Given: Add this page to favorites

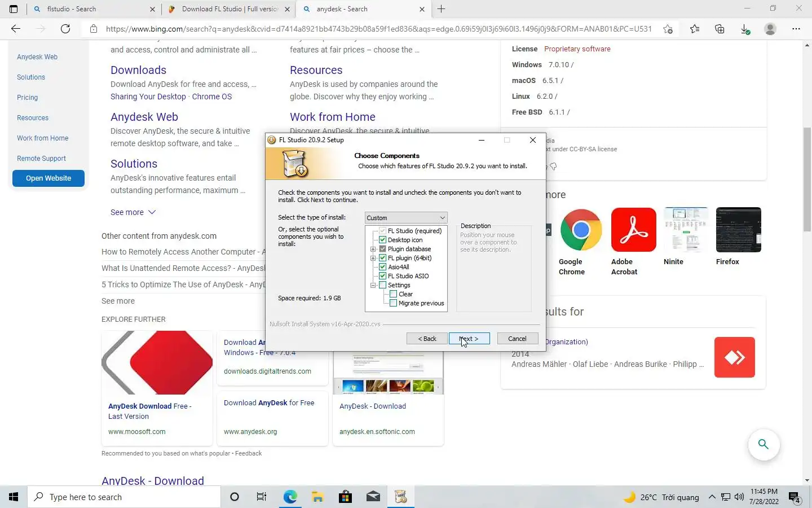Looking at the screenshot, I should pos(668,29).
